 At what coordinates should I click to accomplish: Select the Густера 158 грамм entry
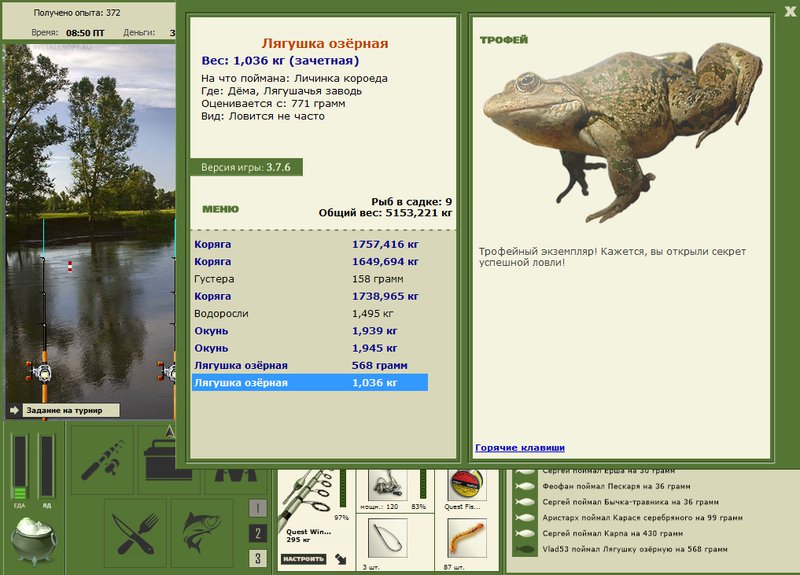point(310,279)
